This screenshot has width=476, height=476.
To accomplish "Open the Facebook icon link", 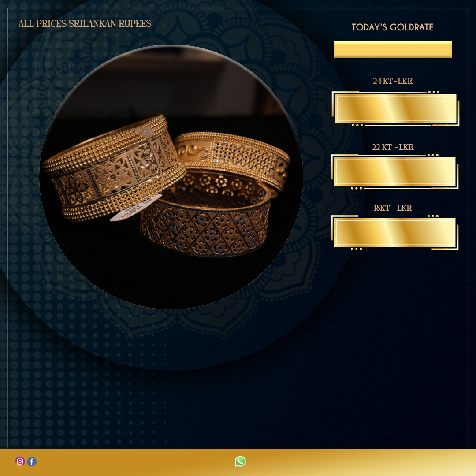I will (x=32, y=461).
